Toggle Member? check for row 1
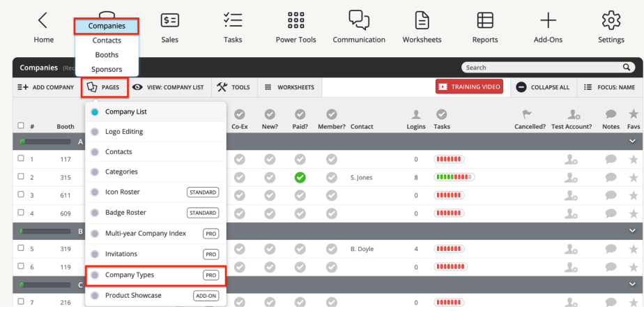Viewport: 644px width, 311px height. point(332,160)
